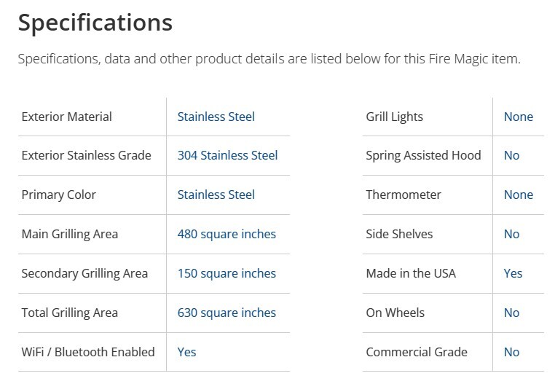Click Yes next to WiFi / Bluetooth Enabled

click(186, 352)
